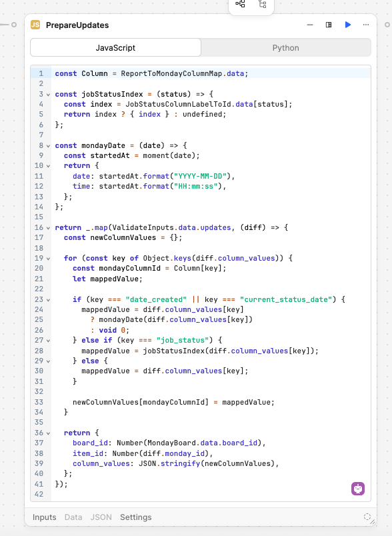Open the three-dots more options menu
The image size is (392, 536).
click(366, 25)
